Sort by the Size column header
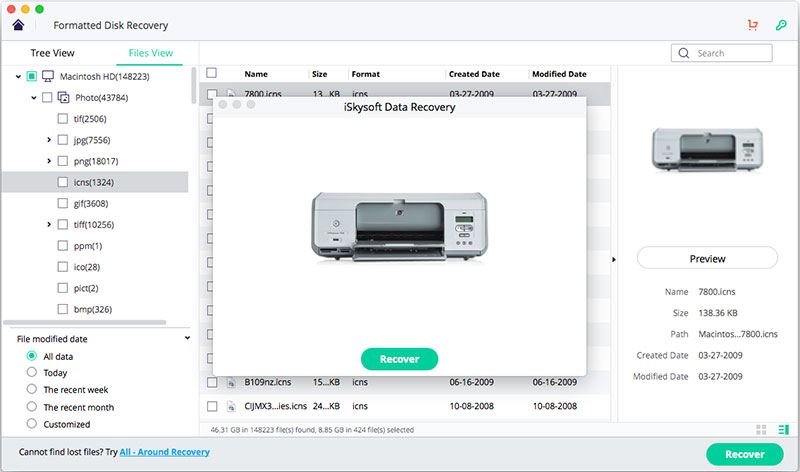The height and width of the screenshot is (472, 800). [x=319, y=74]
